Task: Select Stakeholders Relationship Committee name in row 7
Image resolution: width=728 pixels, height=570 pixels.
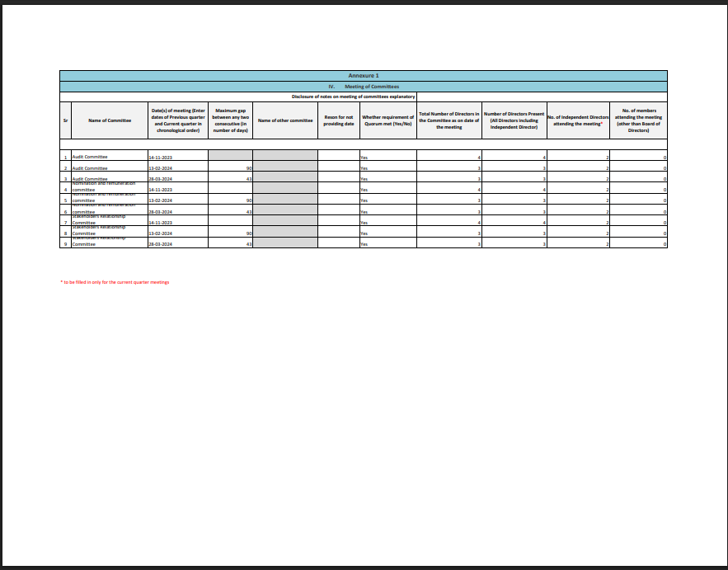Action: click(98, 219)
